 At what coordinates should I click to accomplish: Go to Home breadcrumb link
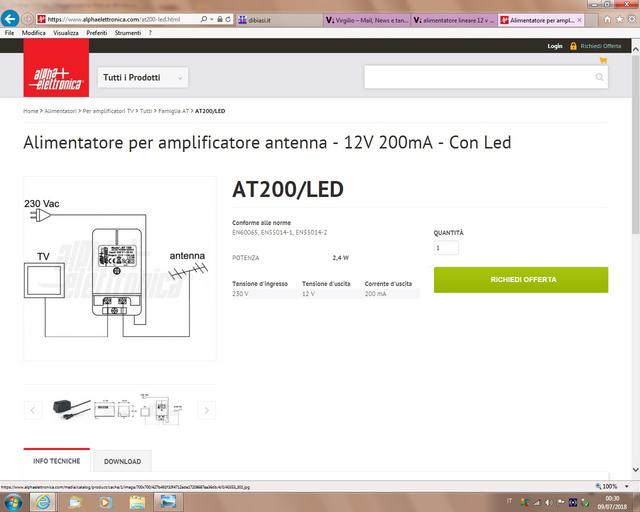tap(31, 111)
